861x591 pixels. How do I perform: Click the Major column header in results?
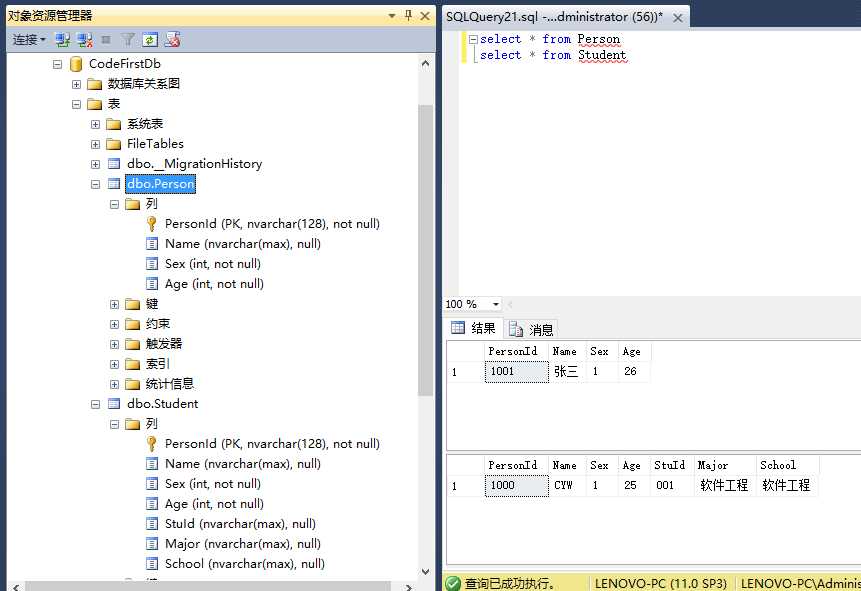click(x=724, y=465)
